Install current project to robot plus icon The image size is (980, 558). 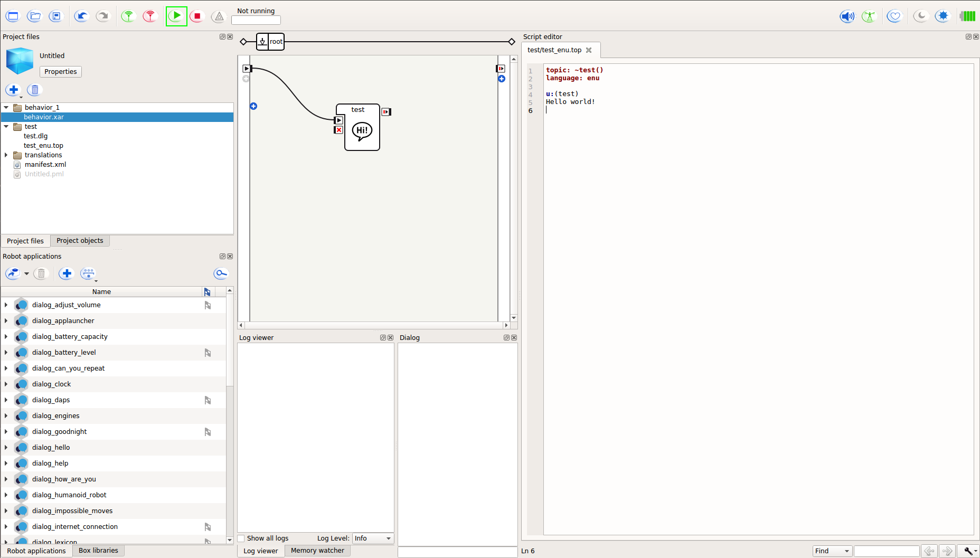tap(67, 273)
